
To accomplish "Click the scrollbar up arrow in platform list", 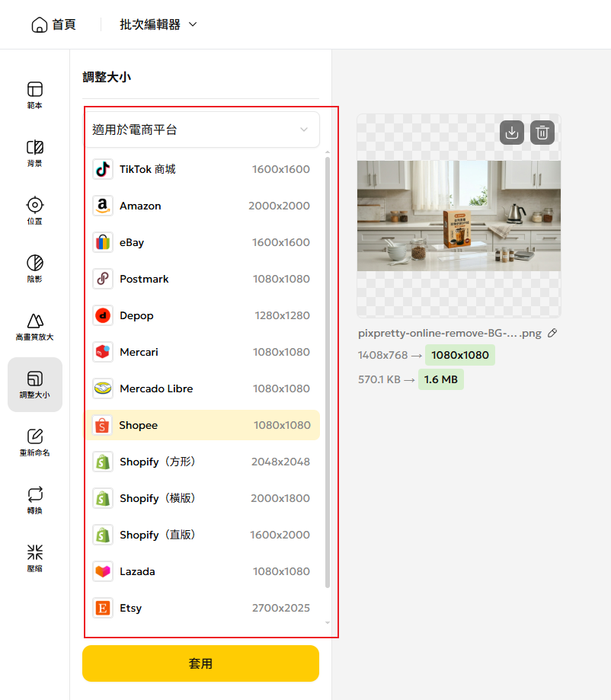I will point(328,152).
